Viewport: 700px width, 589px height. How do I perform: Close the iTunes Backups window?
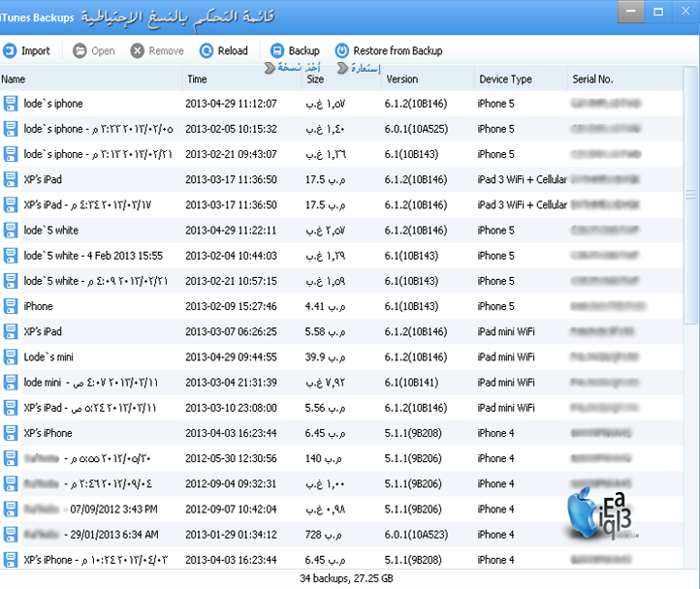[684, 13]
